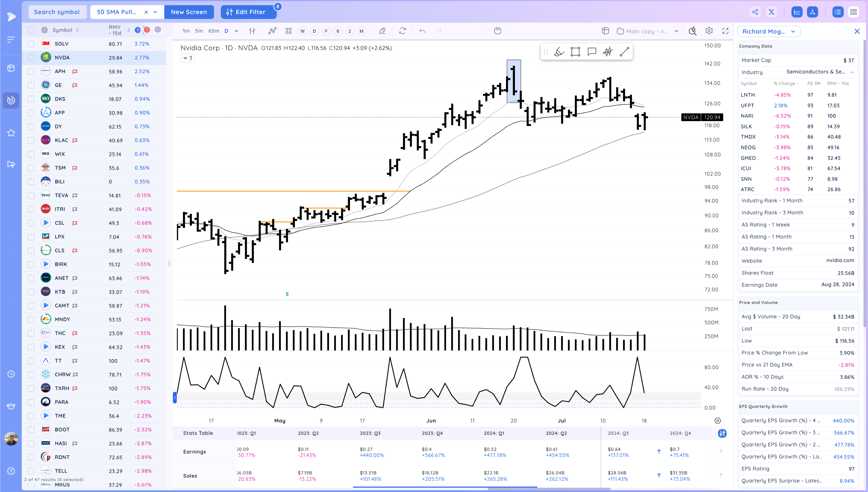Open chart settings gear icon

[709, 31]
